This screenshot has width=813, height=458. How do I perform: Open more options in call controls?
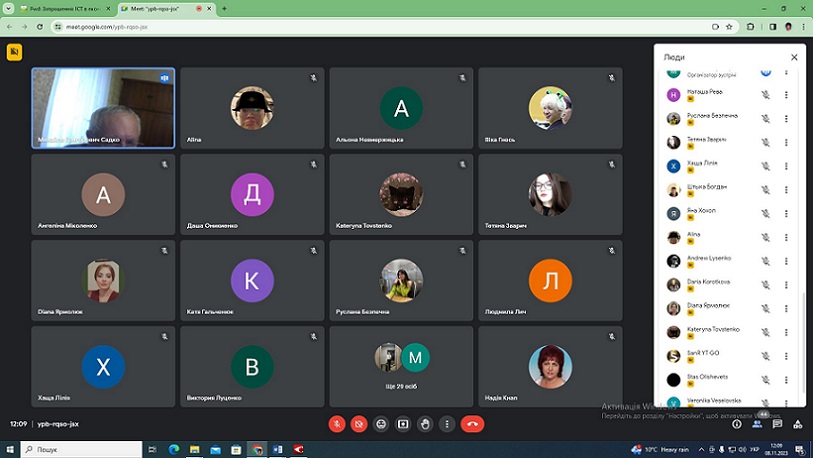click(447, 424)
